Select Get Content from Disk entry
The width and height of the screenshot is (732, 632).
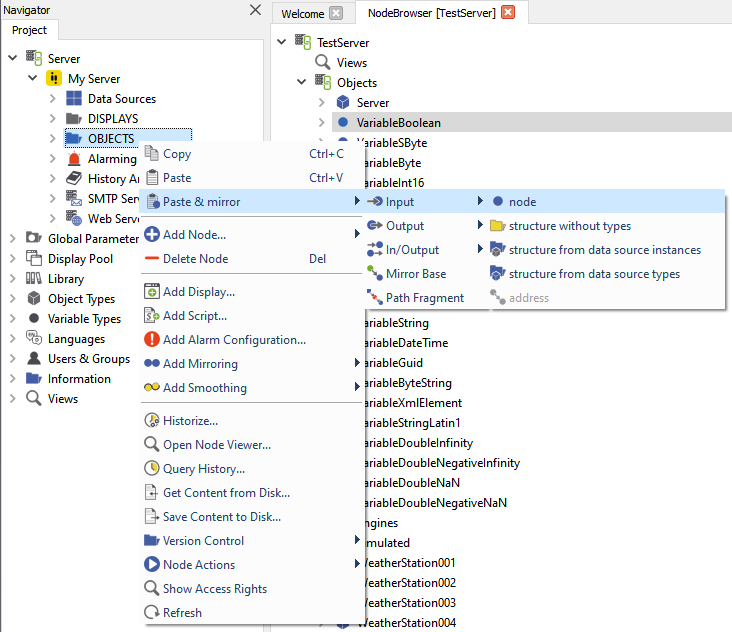click(x=252, y=492)
